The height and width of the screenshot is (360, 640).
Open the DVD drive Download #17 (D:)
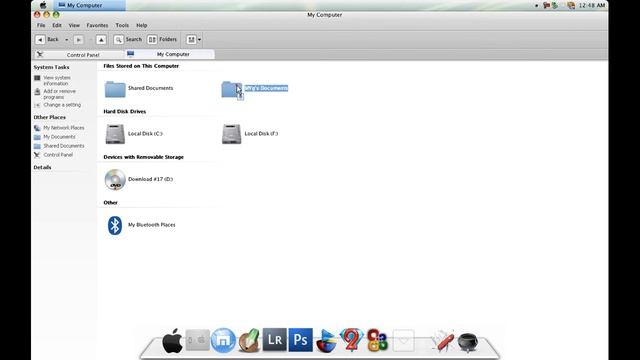tap(115, 180)
